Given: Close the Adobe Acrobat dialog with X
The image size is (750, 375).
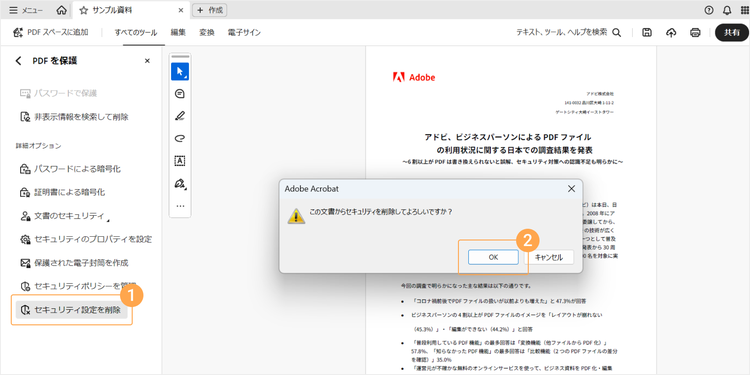Looking at the screenshot, I should click(x=571, y=188).
